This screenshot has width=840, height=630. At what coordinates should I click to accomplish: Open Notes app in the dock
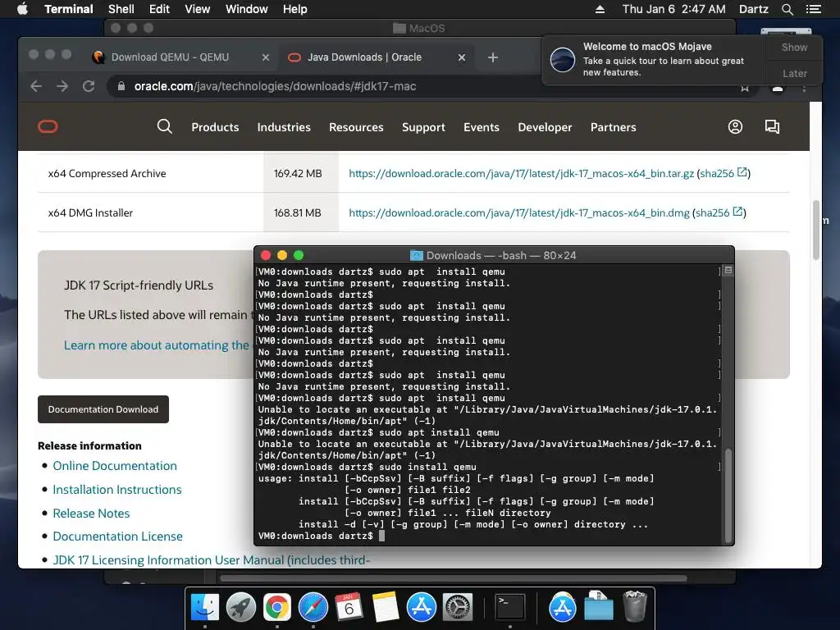click(386, 608)
